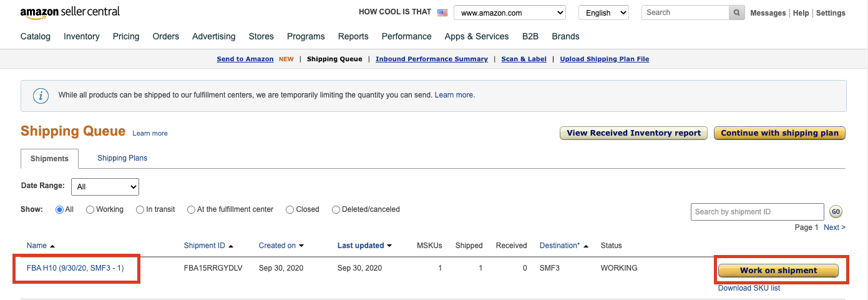Image resolution: width=868 pixels, height=300 pixels.
Task: Select the Working radio button
Action: (90, 210)
